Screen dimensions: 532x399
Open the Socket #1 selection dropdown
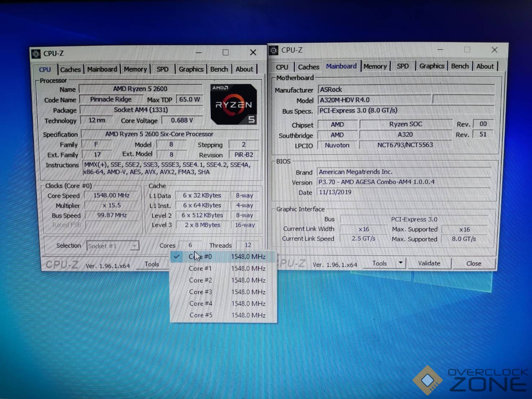point(113,246)
